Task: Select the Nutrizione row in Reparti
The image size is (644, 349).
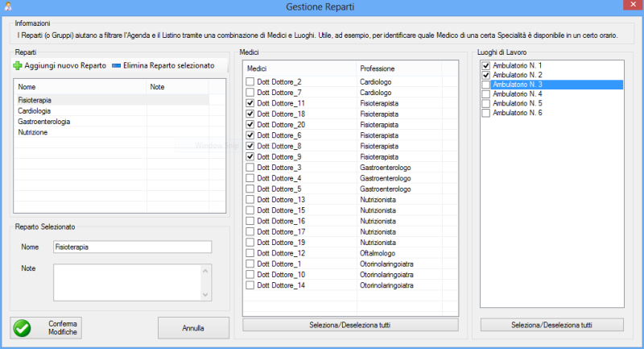Action: [x=112, y=132]
